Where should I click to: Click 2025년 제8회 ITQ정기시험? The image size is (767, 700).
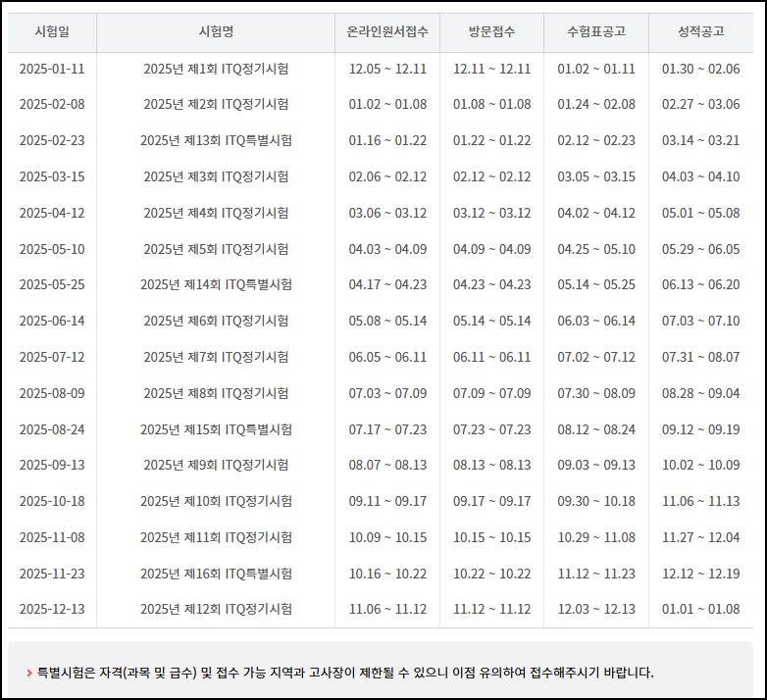pos(216,393)
